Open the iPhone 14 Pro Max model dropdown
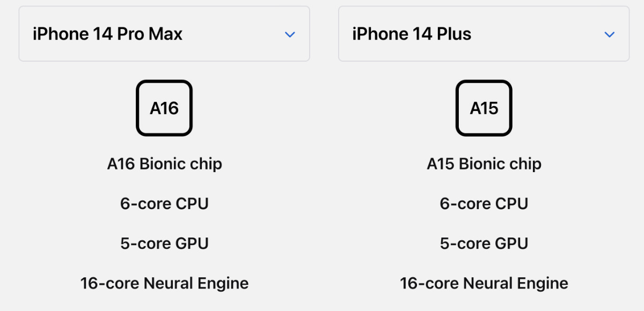 (164, 34)
